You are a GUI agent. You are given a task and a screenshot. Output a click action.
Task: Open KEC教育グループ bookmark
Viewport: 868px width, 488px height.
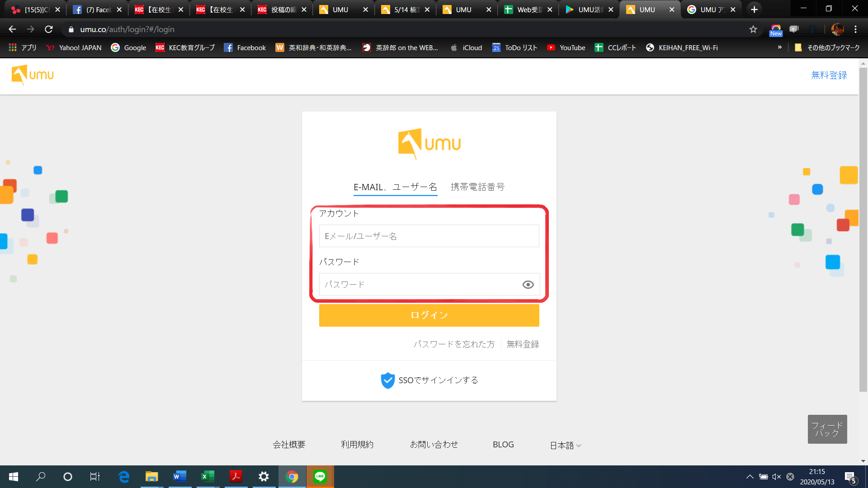[185, 47]
